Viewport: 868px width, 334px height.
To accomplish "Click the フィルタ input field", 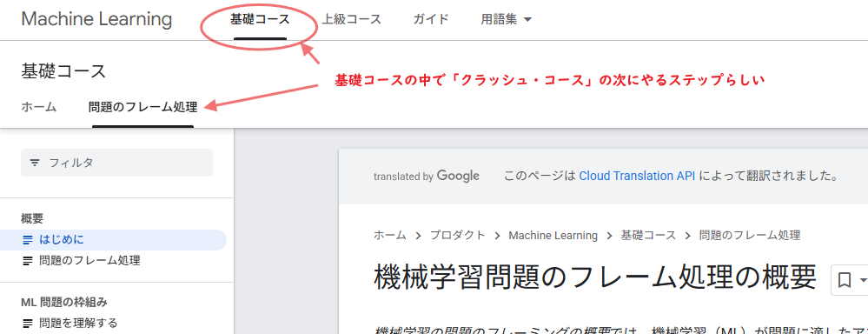I will 116,163.
